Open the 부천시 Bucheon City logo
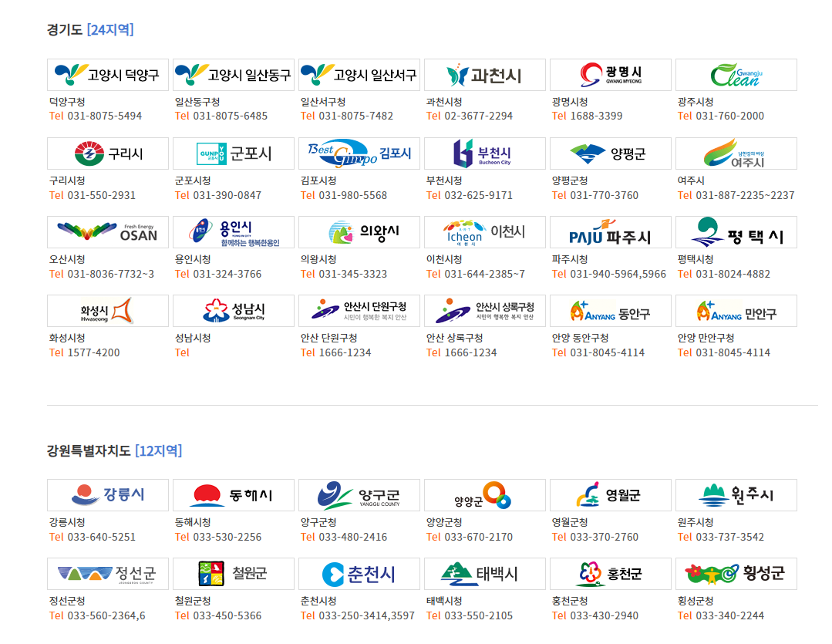 [485, 153]
